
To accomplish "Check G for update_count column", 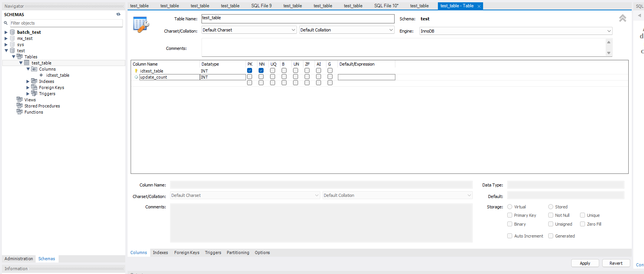I will [330, 77].
